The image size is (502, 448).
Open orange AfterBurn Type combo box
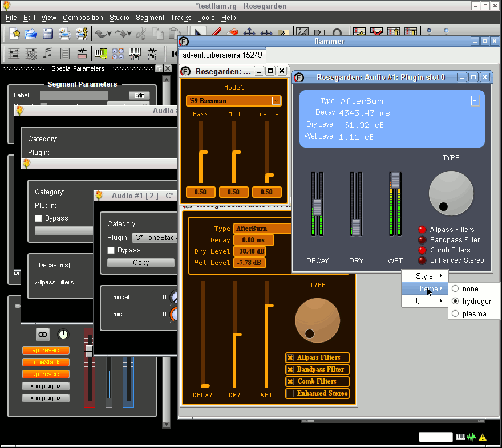coord(262,229)
